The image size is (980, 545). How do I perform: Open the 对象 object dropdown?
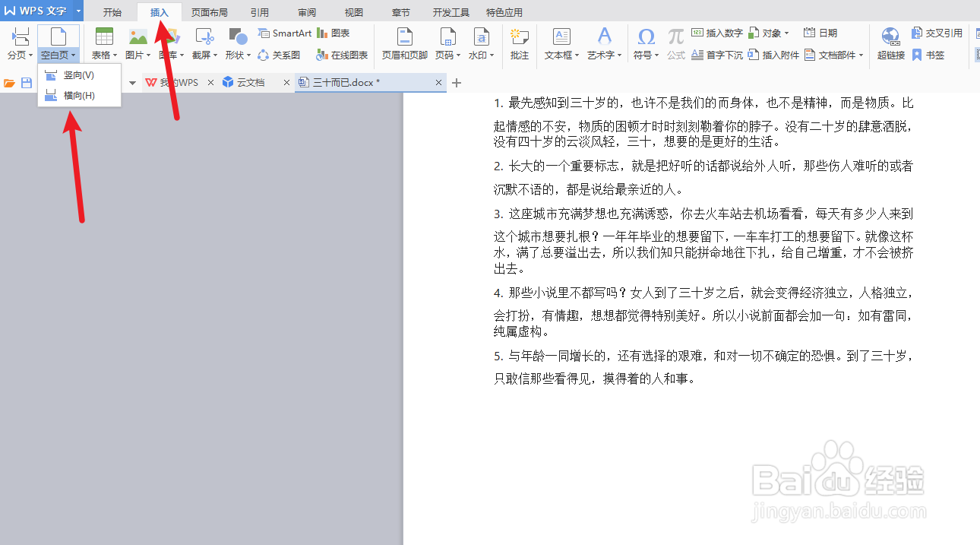pos(769,33)
